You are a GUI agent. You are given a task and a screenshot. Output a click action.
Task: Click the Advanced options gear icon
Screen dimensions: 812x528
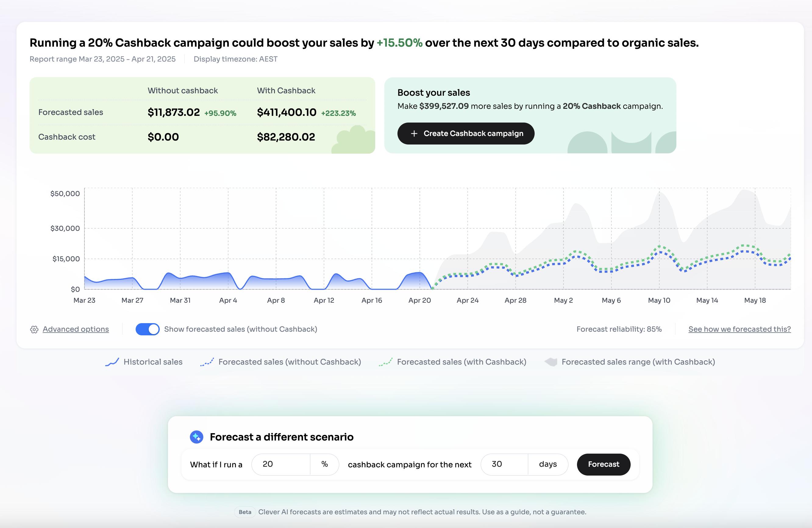pyautogui.click(x=34, y=329)
